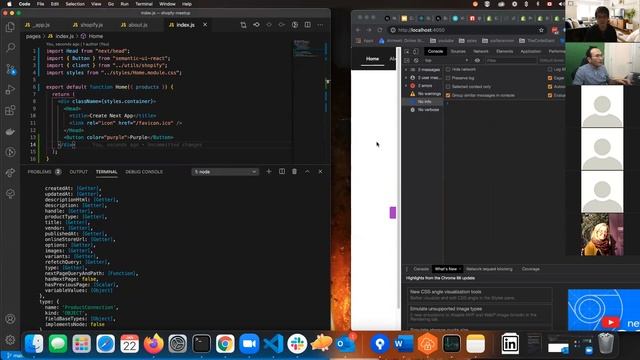Viewport: 640px width, 360px height.
Task: Reload the localhost page in Chrome
Action: 380,30
